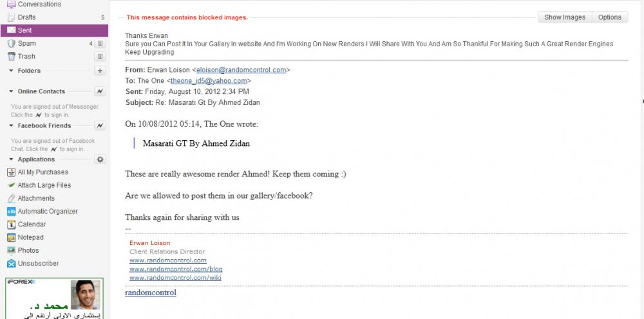Open the Drafts folder

click(x=26, y=17)
